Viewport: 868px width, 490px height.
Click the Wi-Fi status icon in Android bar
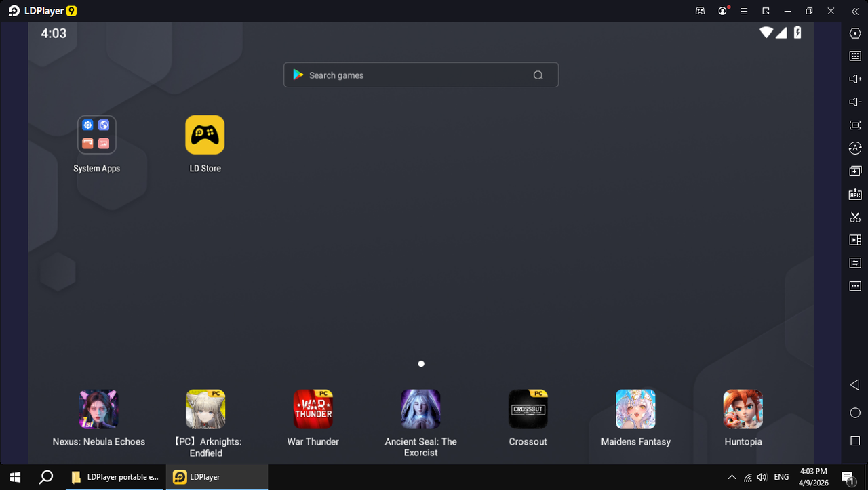(766, 33)
